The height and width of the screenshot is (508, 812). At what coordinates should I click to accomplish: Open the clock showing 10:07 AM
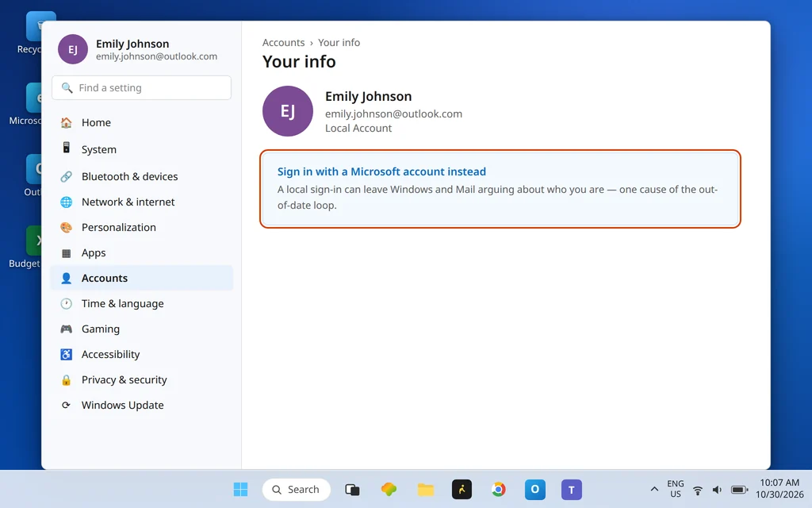779,489
